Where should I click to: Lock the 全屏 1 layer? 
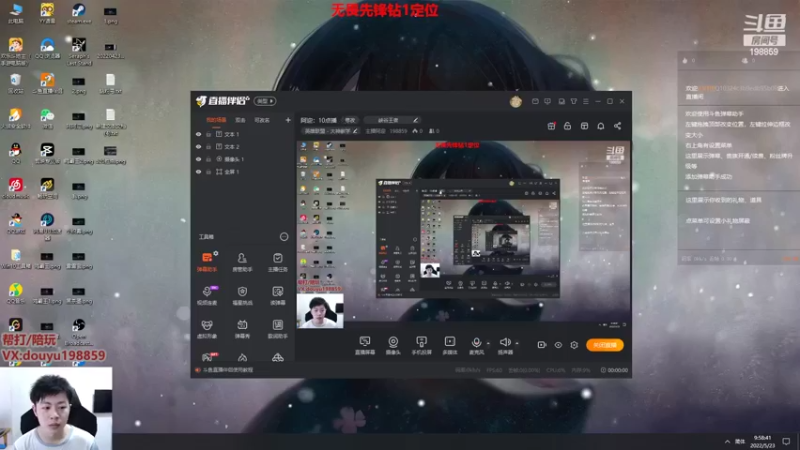[x=209, y=172]
